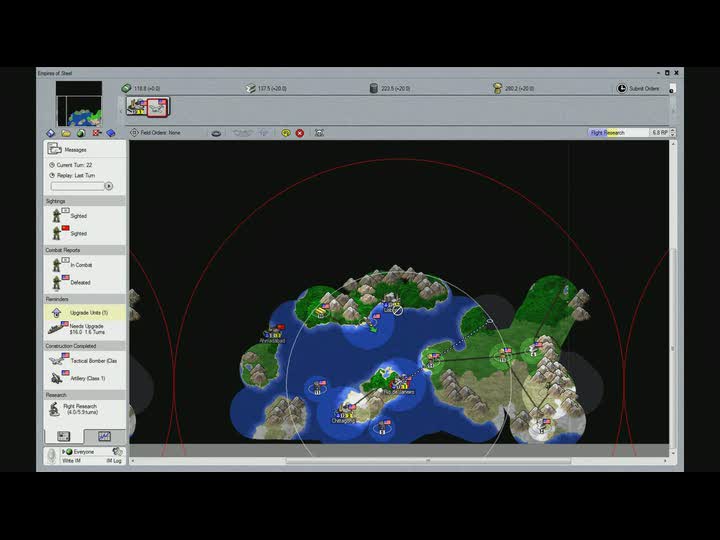Viewport: 720px width, 540px height.
Task: Open Sighted entry with red flag
Action: point(84,233)
